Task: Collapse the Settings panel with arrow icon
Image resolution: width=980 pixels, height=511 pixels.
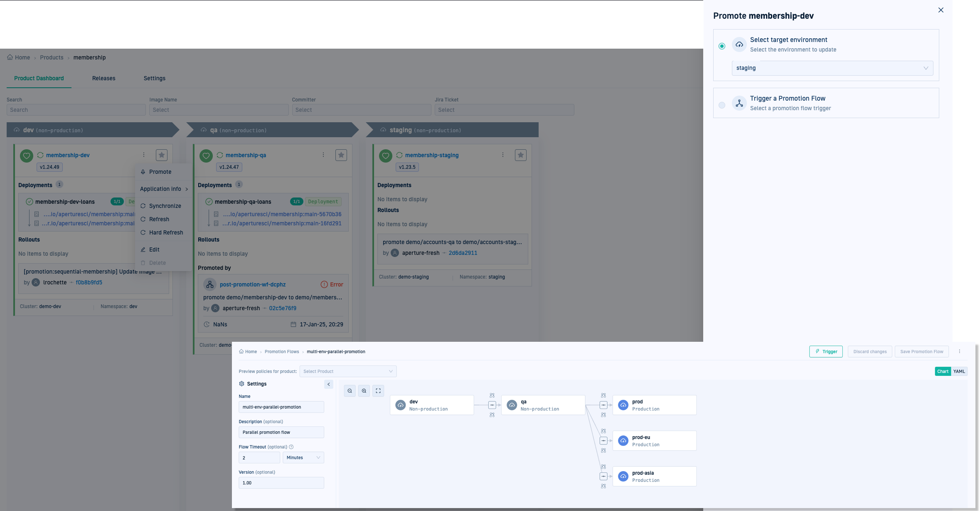Action: [x=328, y=384]
